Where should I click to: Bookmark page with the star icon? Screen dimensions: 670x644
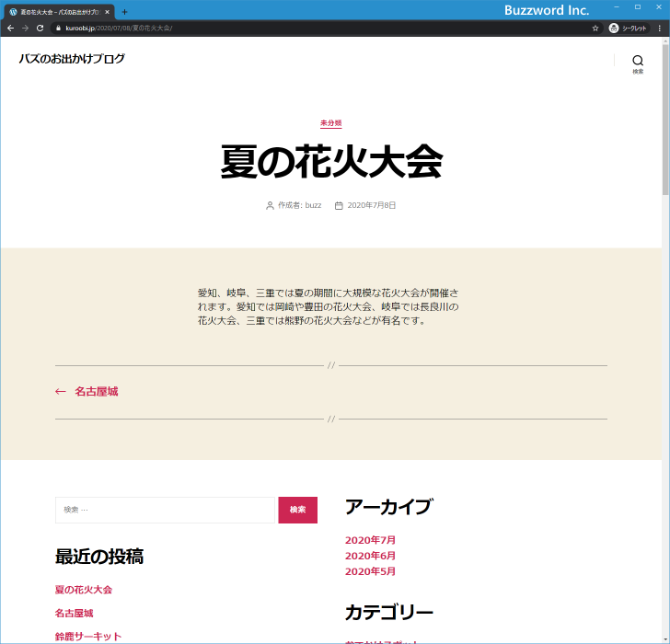pyautogui.click(x=595, y=29)
